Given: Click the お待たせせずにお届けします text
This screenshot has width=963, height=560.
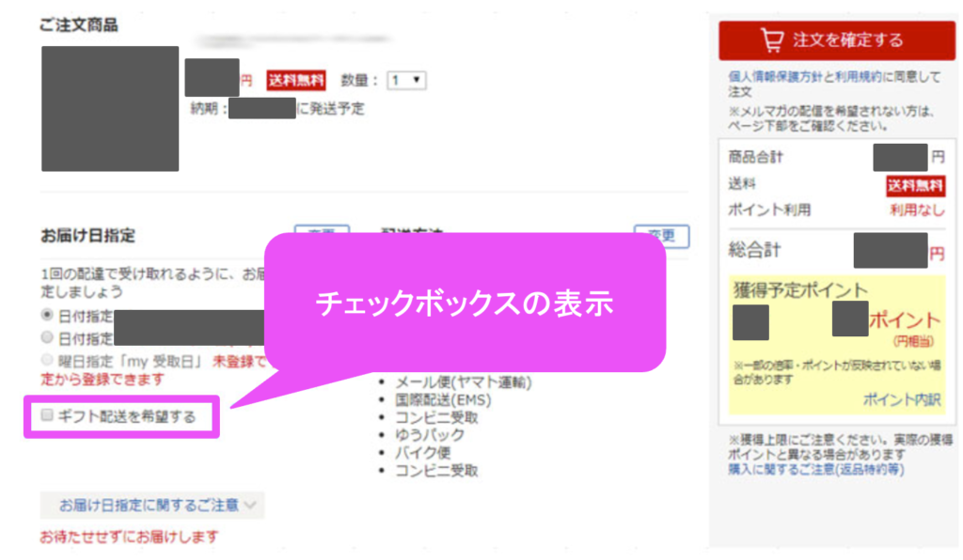Looking at the screenshot, I should pyautogui.click(x=129, y=537).
